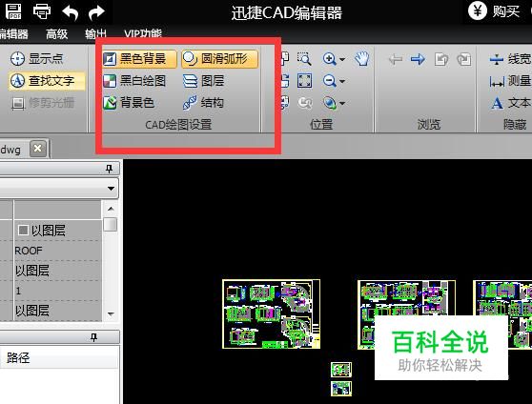Click the save as PDF icon
The width and height of the screenshot is (532, 404).
coord(13,11)
